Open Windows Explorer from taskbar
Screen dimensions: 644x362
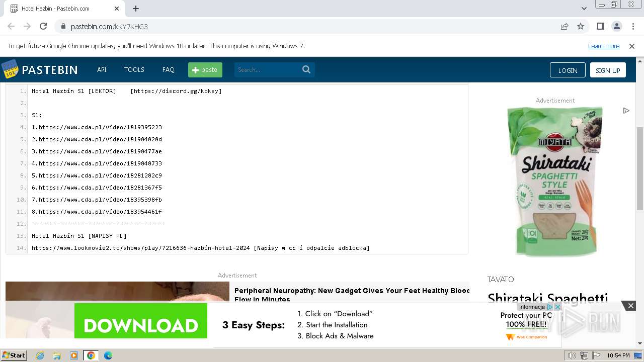(57, 355)
